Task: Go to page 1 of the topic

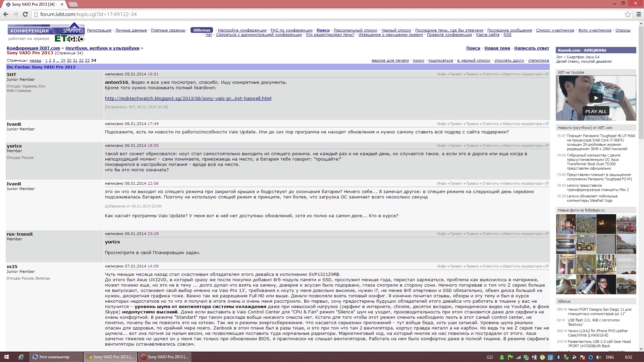Action: 47,60
